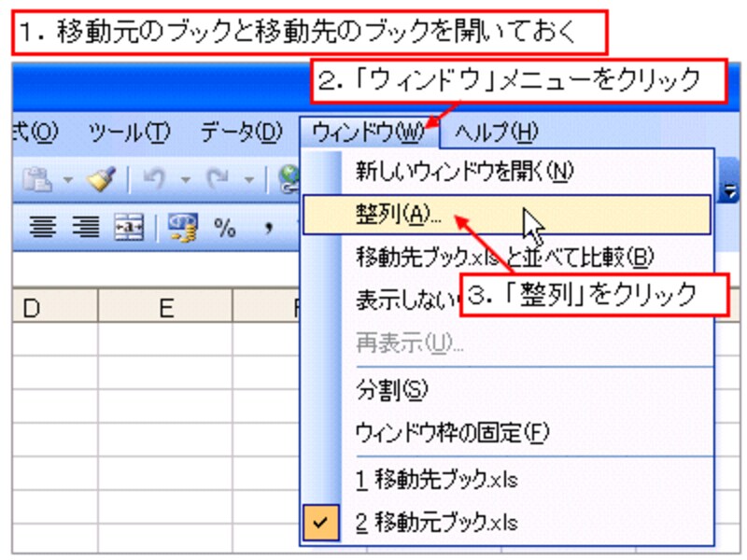Viewport: 747px width, 560px height.
Task: Click the Undo arrow icon
Action: [x=154, y=180]
